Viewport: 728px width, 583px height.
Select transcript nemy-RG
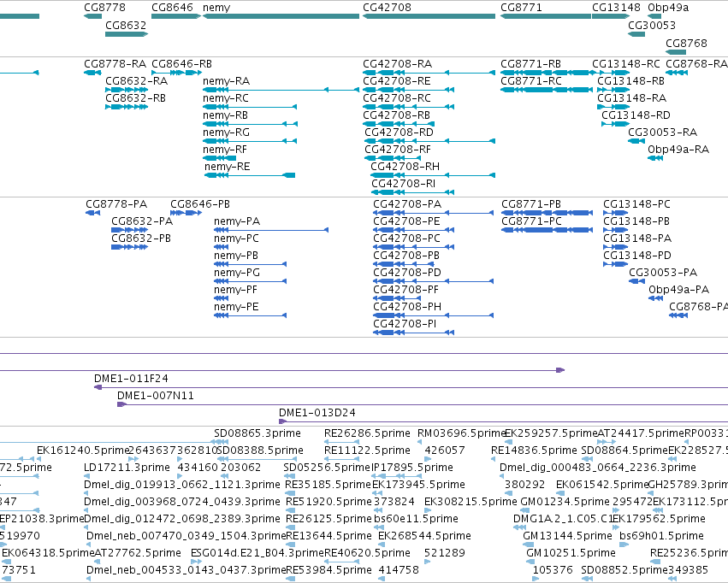(250, 141)
